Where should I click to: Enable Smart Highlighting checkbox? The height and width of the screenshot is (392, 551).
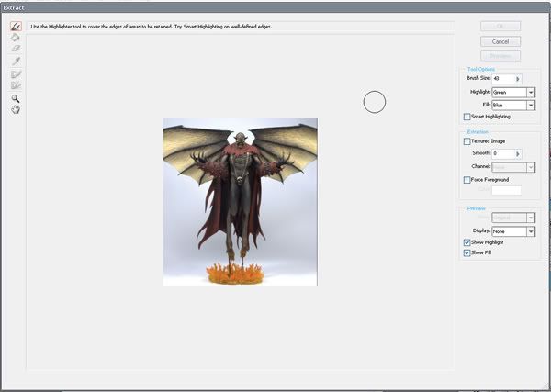[x=467, y=117]
